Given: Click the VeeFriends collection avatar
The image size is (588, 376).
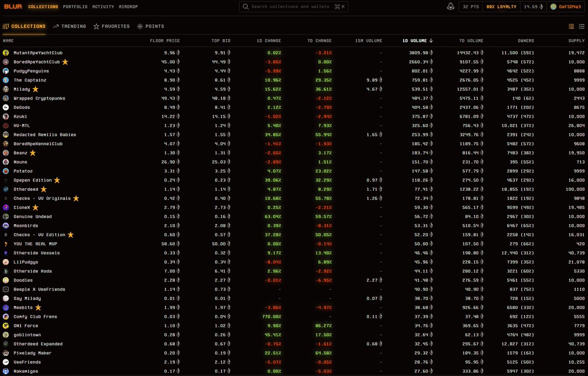Looking at the screenshot, I should pyautogui.click(x=6, y=362).
